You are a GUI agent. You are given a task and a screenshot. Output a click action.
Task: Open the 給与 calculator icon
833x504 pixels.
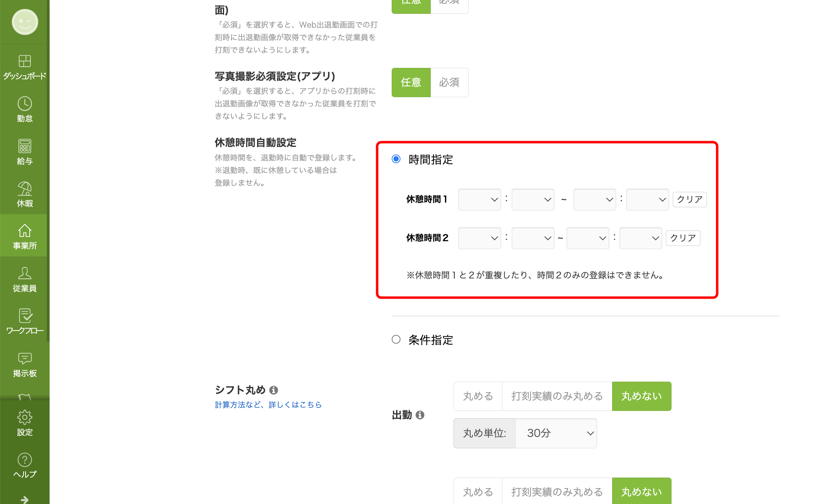tap(24, 146)
